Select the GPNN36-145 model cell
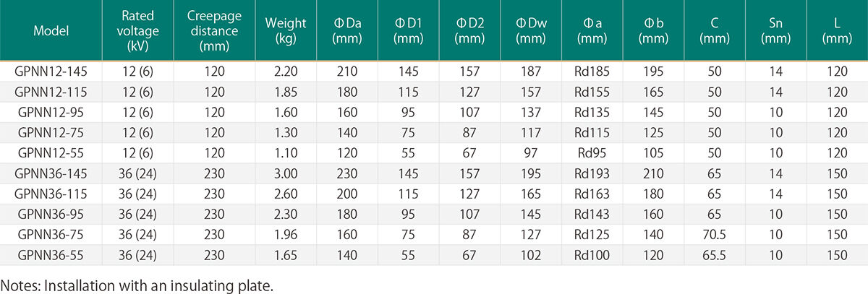The height and width of the screenshot is (294, 868). (x=51, y=173)
